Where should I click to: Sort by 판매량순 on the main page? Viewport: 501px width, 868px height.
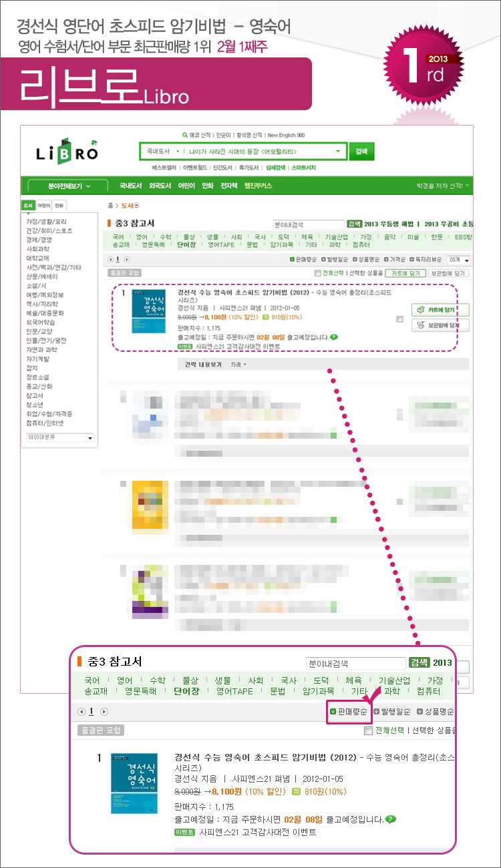pos(304,259)
